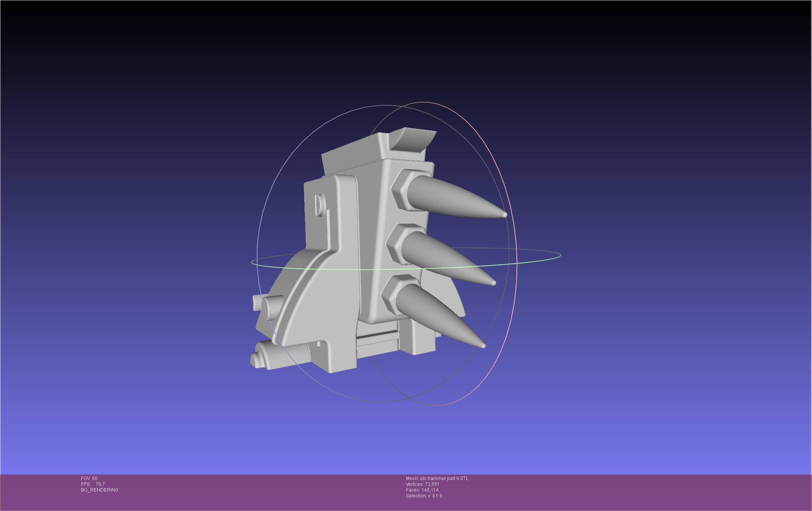Click the Selection info text
Screen dimensions: 812x511
[x=424, y=496]
